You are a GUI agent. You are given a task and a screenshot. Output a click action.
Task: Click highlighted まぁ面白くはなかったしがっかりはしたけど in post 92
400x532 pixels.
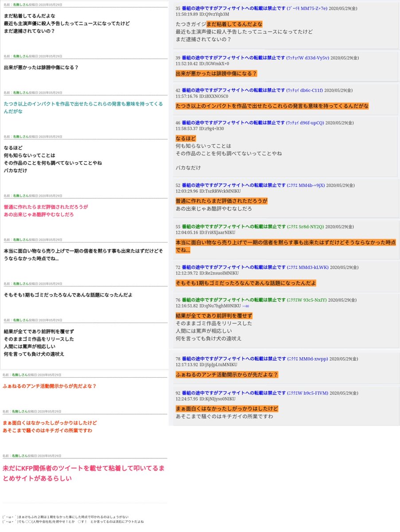pyautogui.click(x=227, y=409)
